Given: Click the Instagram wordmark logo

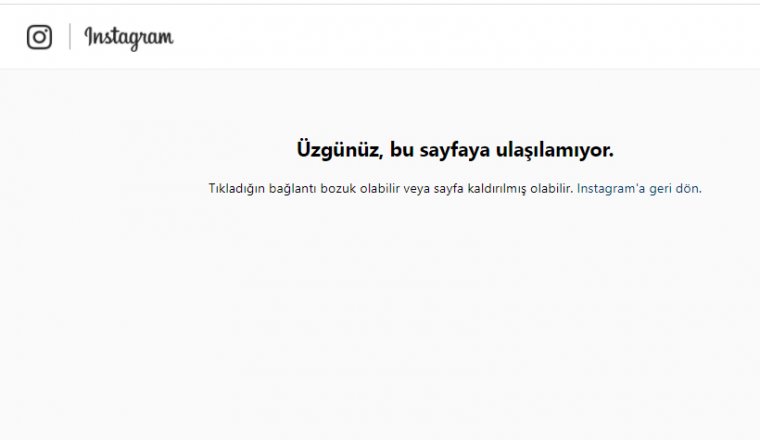Looking at the screenshot, I should pyautogui.click(x=129, y=38).
